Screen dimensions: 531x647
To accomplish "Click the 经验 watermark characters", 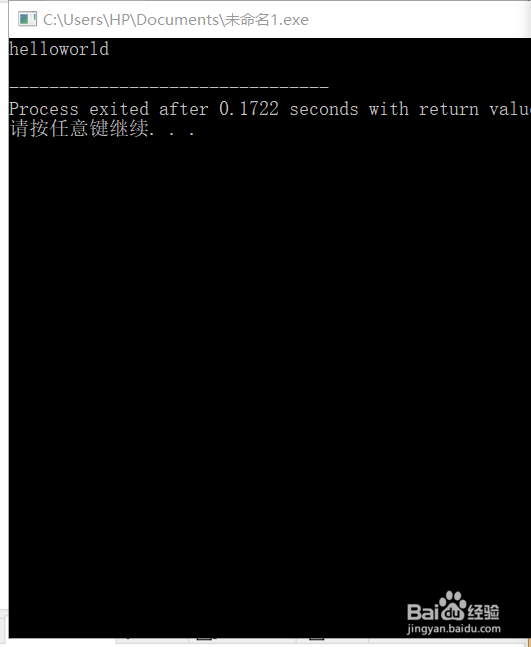I will pyautogui.click(x=483, y=612).
